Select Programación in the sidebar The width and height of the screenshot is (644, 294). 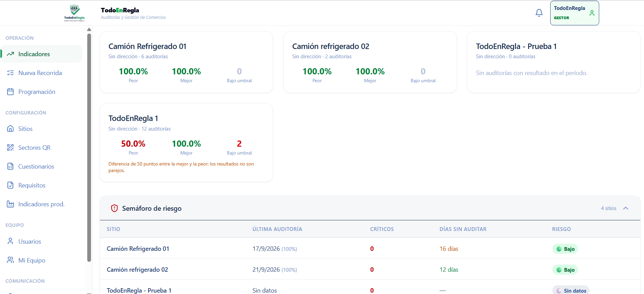41,92
